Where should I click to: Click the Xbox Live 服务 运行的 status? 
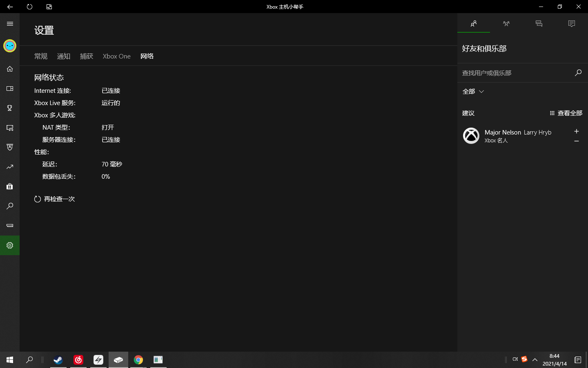[x=111, y=103]
